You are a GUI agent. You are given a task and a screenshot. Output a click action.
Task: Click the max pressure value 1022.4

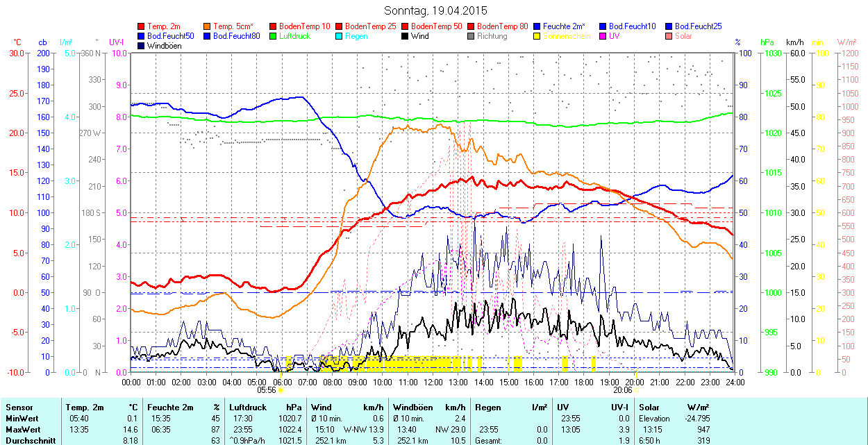click(x=290, y=430)
